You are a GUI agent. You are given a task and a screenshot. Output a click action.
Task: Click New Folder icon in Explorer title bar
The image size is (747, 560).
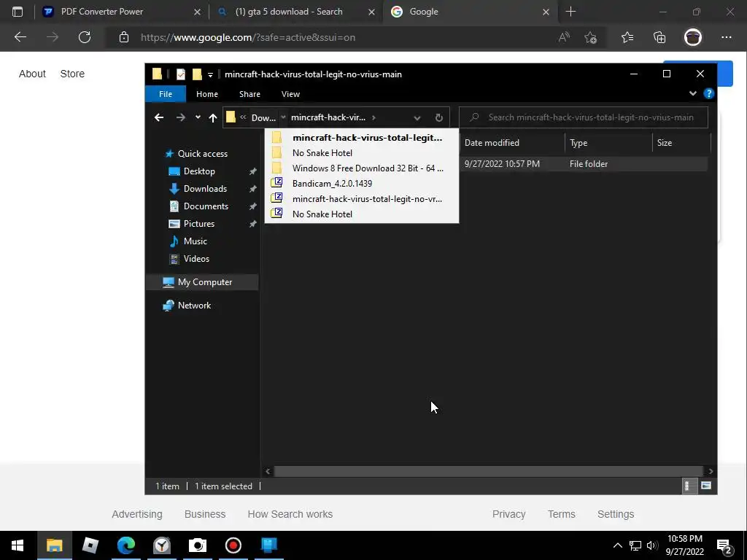pos(197,74)
